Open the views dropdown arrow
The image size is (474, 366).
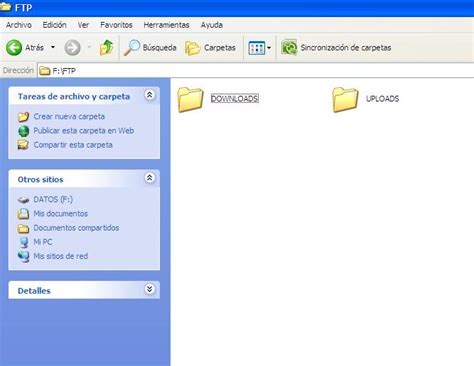(269, 48)
